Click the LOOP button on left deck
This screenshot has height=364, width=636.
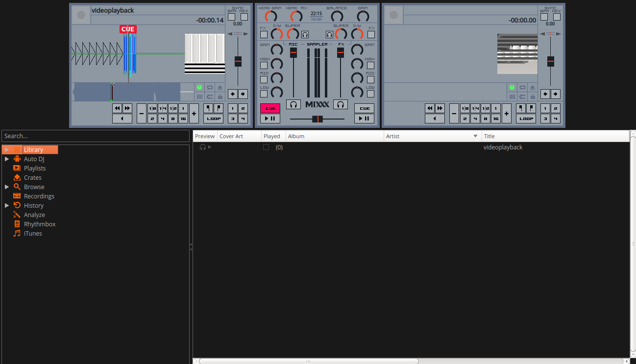pos(213,119)
